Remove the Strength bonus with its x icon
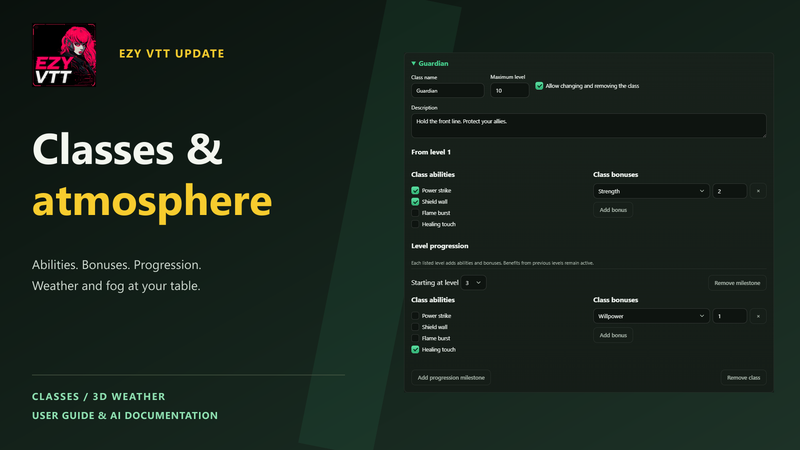The image size is (800, 450). tap(758, 191)
